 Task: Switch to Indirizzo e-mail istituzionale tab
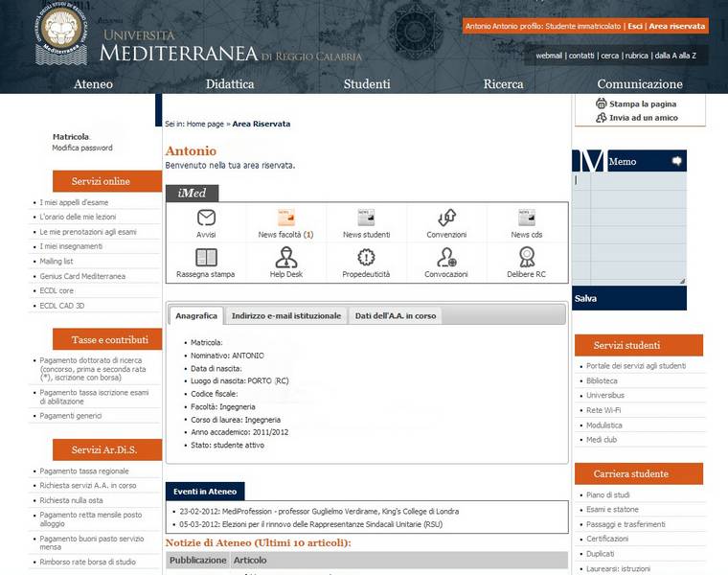tap(286, 316)
